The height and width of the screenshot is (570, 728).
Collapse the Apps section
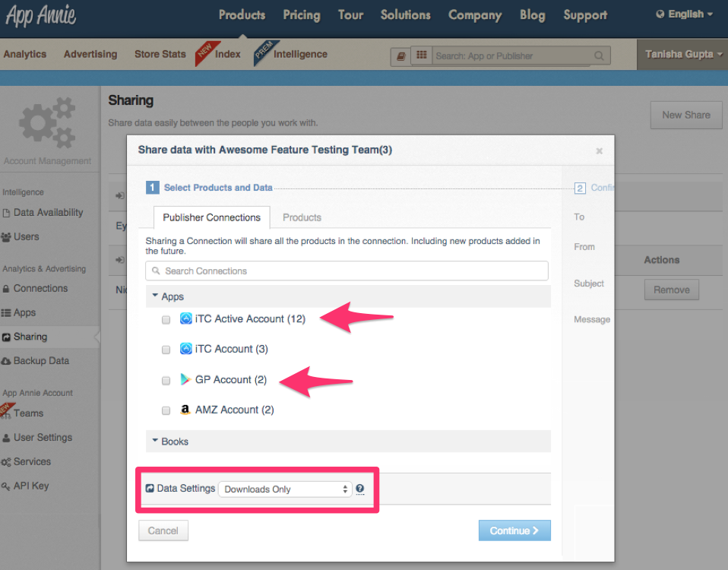click(348, 296)
